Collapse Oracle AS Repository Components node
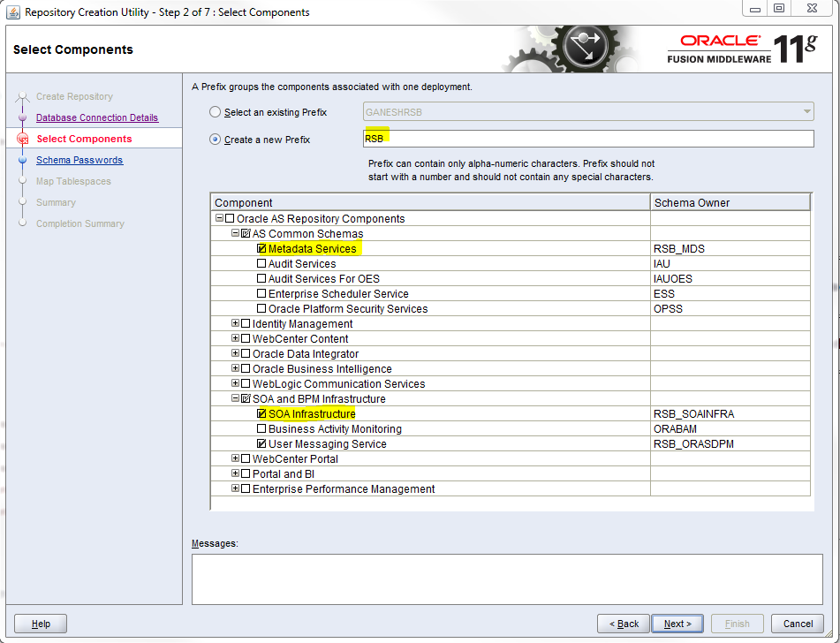Viewport: 840px width, 643px height. coord(219,218)
